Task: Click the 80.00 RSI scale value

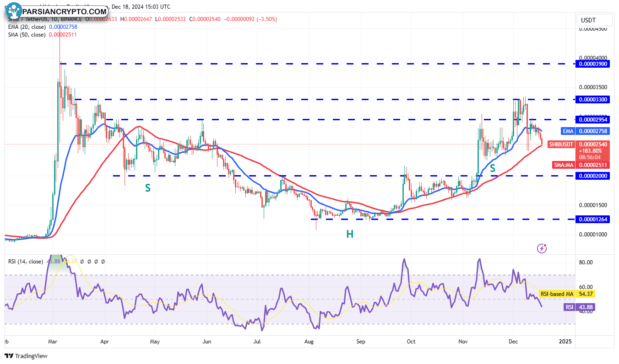Action: [x=586, y=262]
